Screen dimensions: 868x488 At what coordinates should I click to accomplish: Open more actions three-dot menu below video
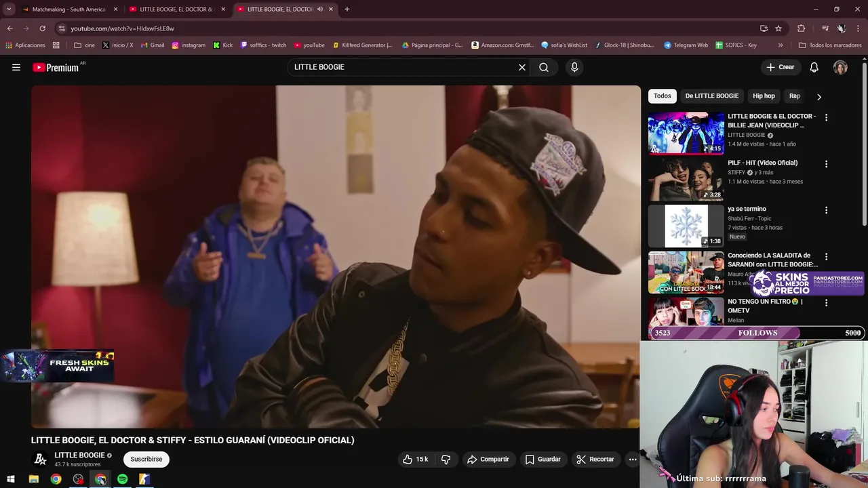pyautogui.click(x=633, y=459)
